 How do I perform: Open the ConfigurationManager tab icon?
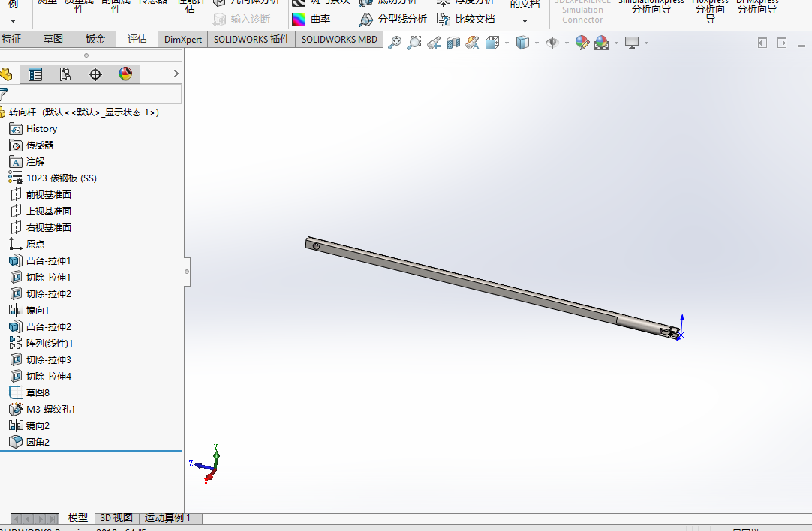coord(65,74)
